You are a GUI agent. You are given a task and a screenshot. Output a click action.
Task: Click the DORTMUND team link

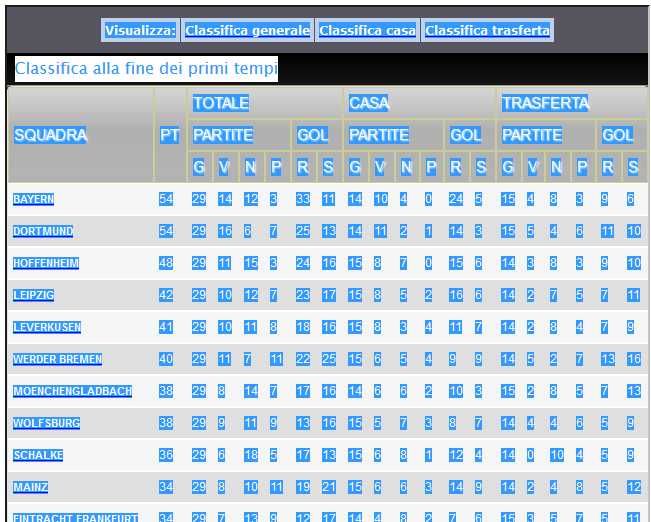pos(43,231)
